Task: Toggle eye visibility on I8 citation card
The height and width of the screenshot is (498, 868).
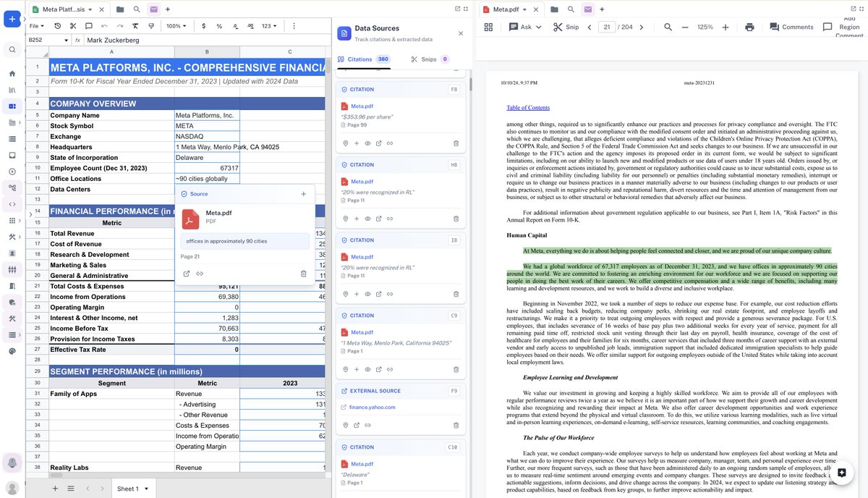Action: [x=367, y=294]
